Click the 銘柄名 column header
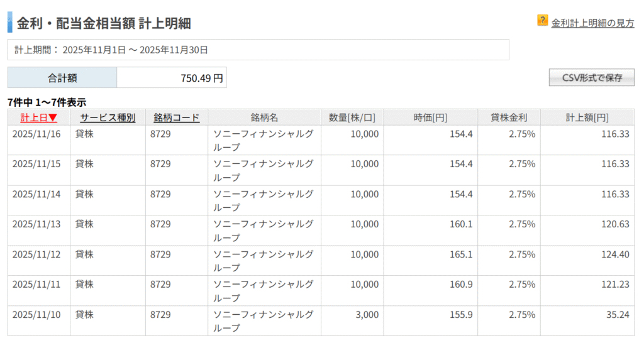 tap(264, 117)
